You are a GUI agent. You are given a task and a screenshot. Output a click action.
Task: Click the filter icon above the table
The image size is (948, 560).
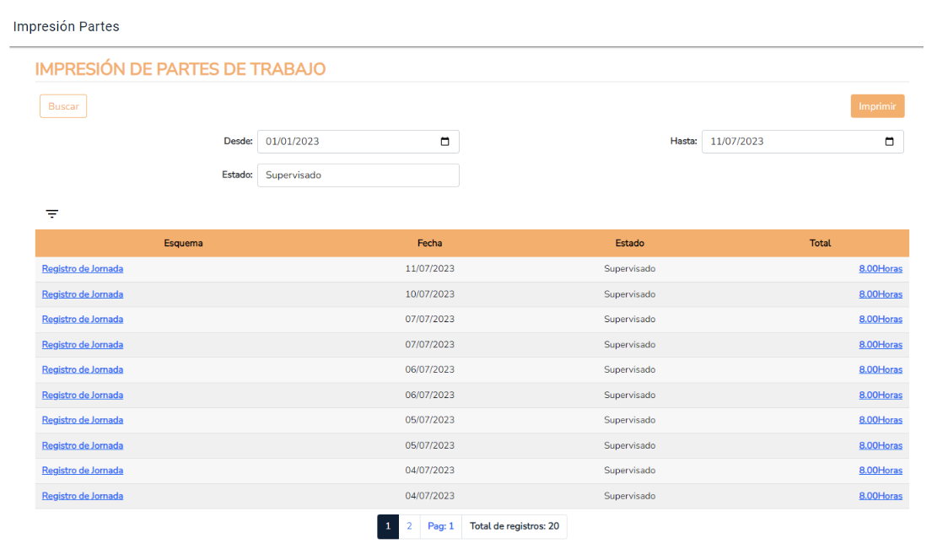(x=52, y=214)
